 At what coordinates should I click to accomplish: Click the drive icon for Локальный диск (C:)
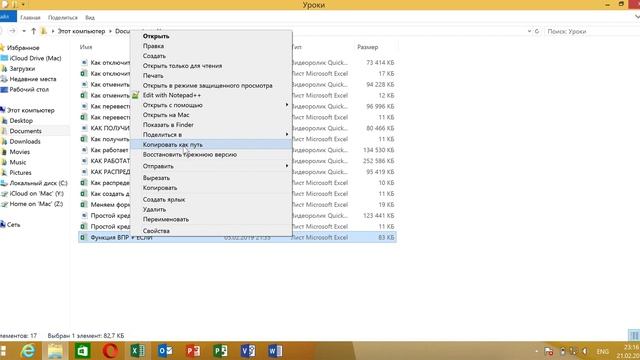tap(4, 183)
